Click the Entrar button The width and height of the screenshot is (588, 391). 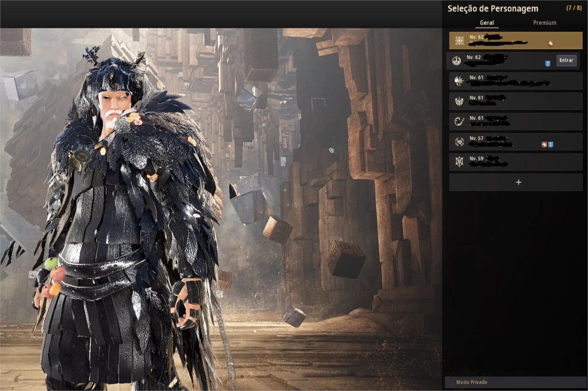click(x=566, y=60)
